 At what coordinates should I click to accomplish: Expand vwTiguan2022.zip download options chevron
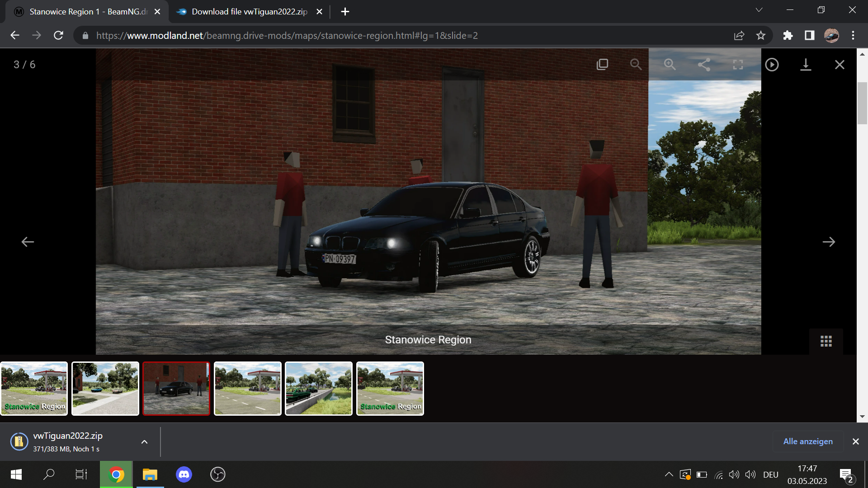coord(144,442)
